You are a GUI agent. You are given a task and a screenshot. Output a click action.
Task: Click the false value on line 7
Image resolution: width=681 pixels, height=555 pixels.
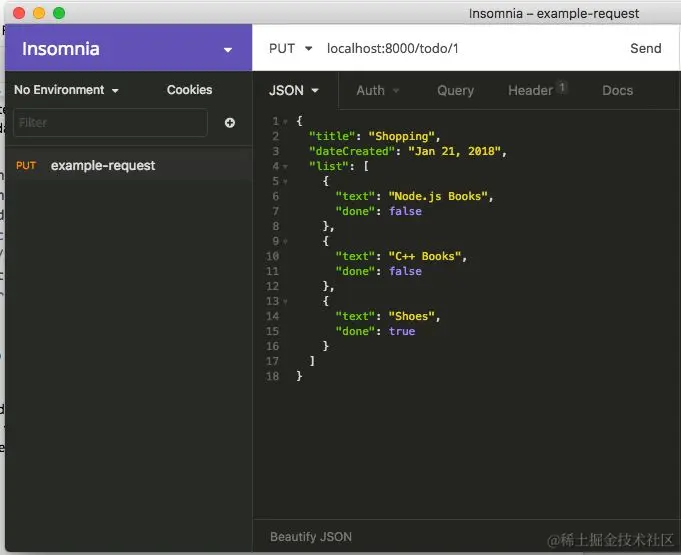(x=405, y=211)
